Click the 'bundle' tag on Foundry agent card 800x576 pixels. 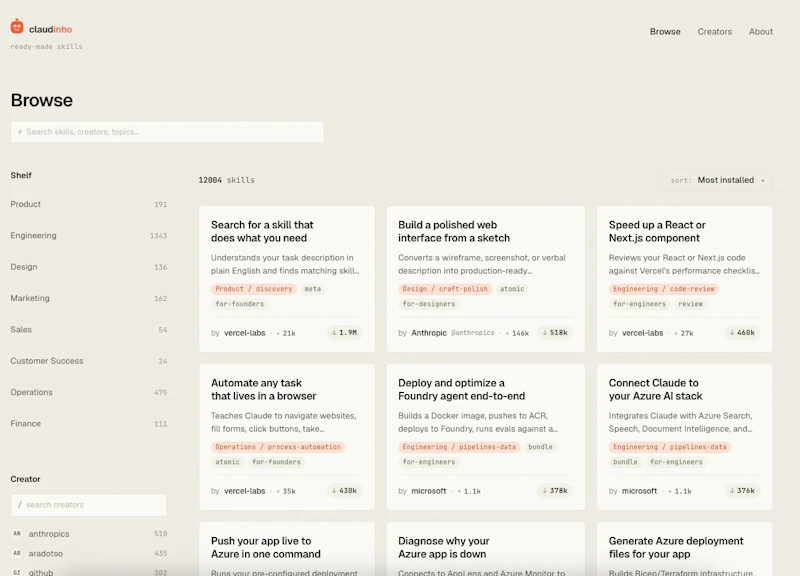(x=540, y=447)
